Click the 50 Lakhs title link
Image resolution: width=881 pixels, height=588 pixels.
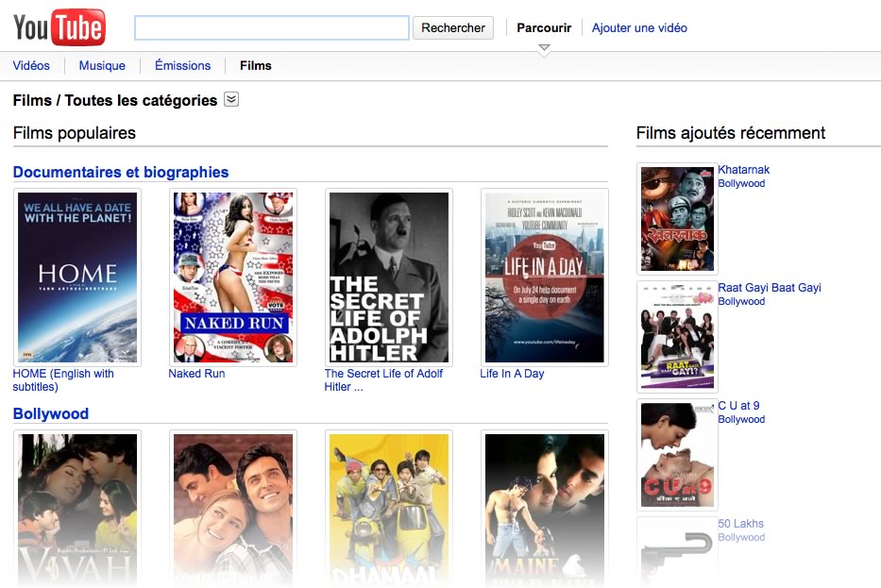click(x=740, y=524)
